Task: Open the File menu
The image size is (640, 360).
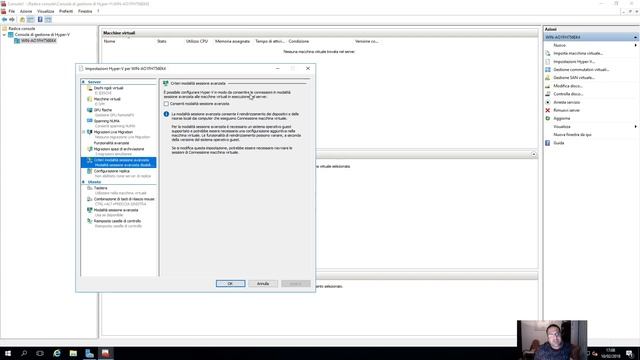Action: coord(12,11)
